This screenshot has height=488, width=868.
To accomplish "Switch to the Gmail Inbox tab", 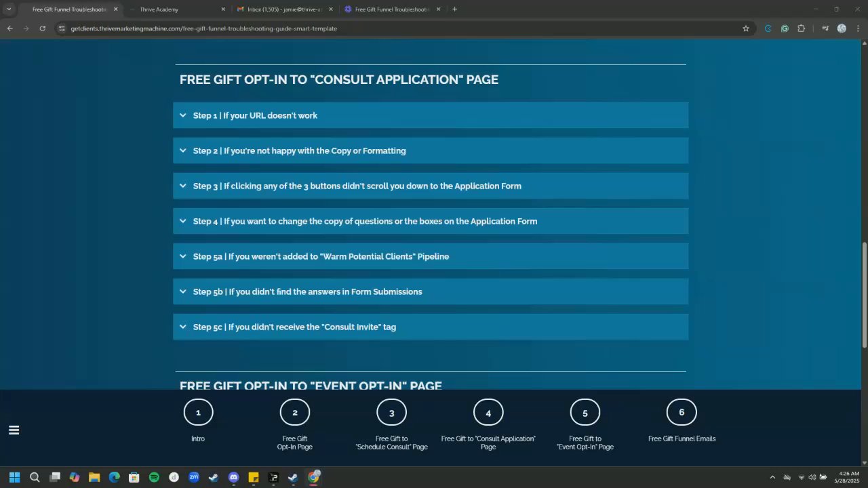I will pos(285,9).
